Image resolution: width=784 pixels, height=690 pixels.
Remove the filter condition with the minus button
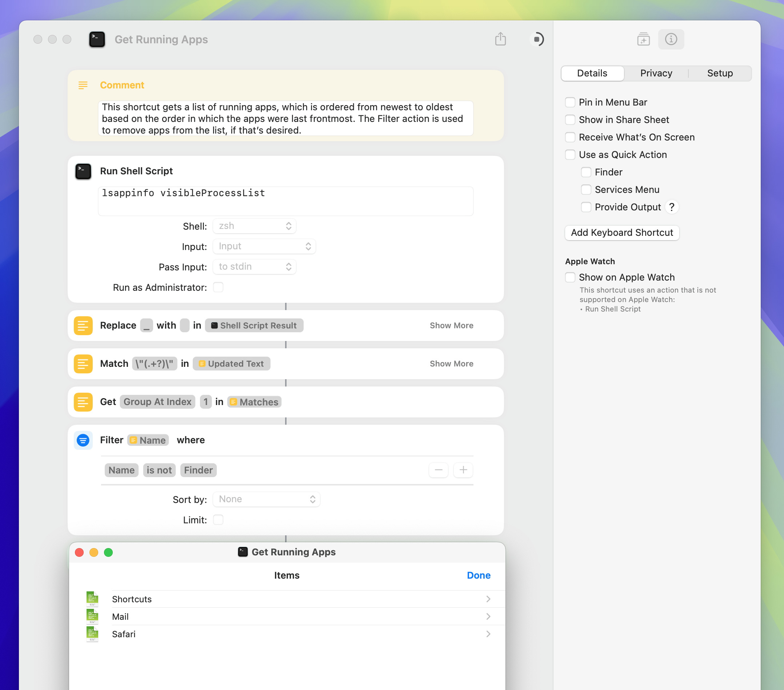439,470
